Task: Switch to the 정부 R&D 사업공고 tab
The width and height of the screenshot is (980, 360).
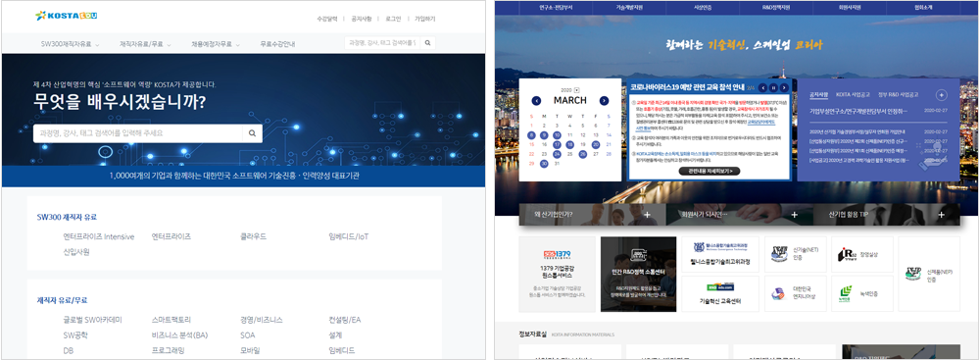Action: tap(898, 94)
